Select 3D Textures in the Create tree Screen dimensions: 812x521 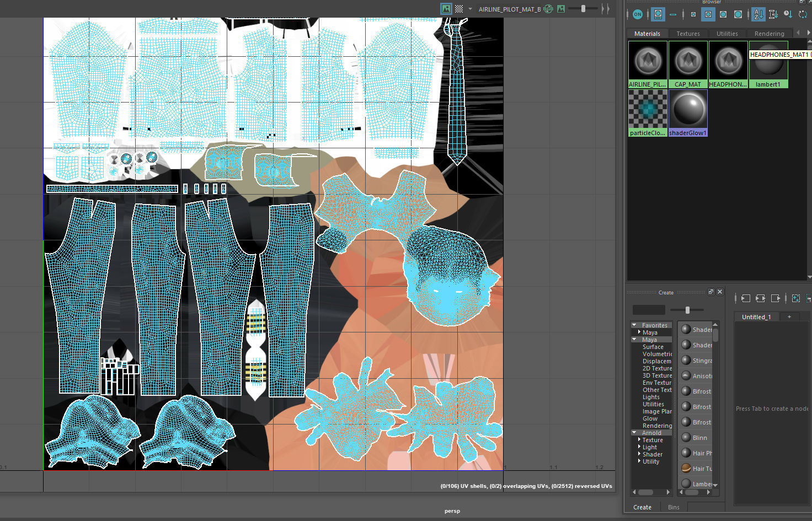(x=657, y=375)
